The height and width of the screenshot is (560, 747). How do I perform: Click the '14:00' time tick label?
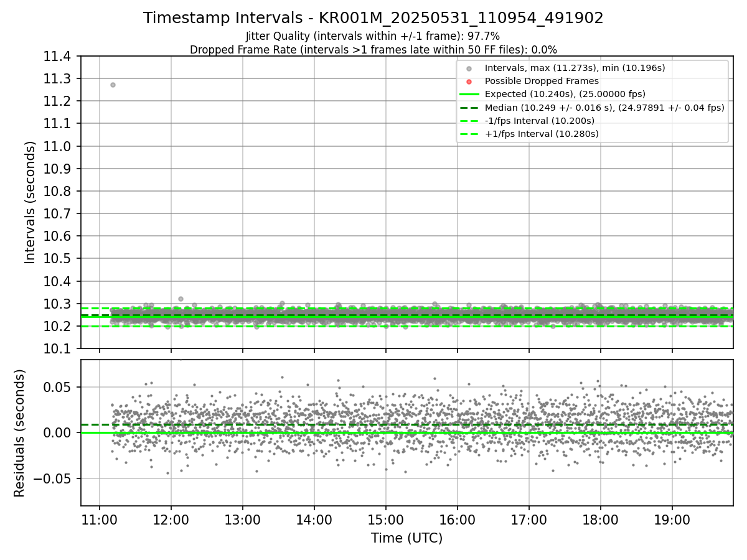click(x=314, y=520)
